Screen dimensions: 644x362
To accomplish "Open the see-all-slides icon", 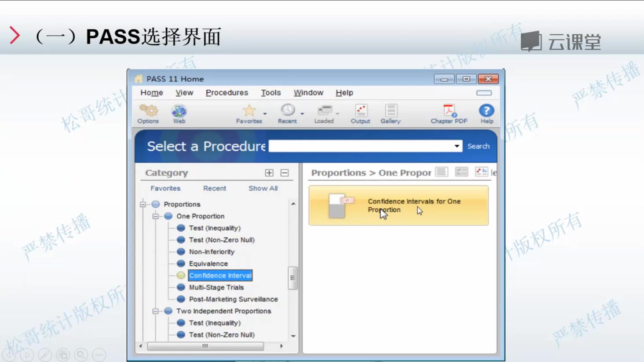I will [63, 355].
